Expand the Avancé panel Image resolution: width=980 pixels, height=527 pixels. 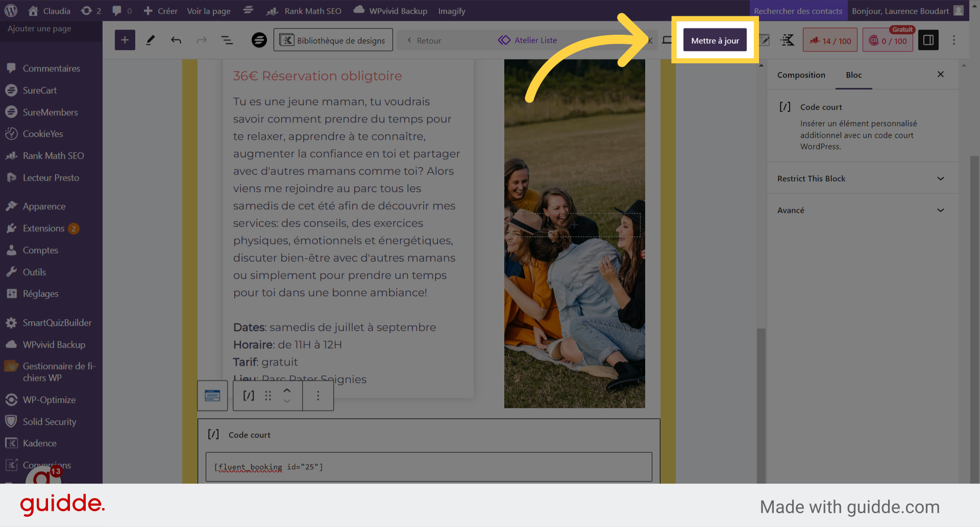pyautogui.click(x=862, y=210)
